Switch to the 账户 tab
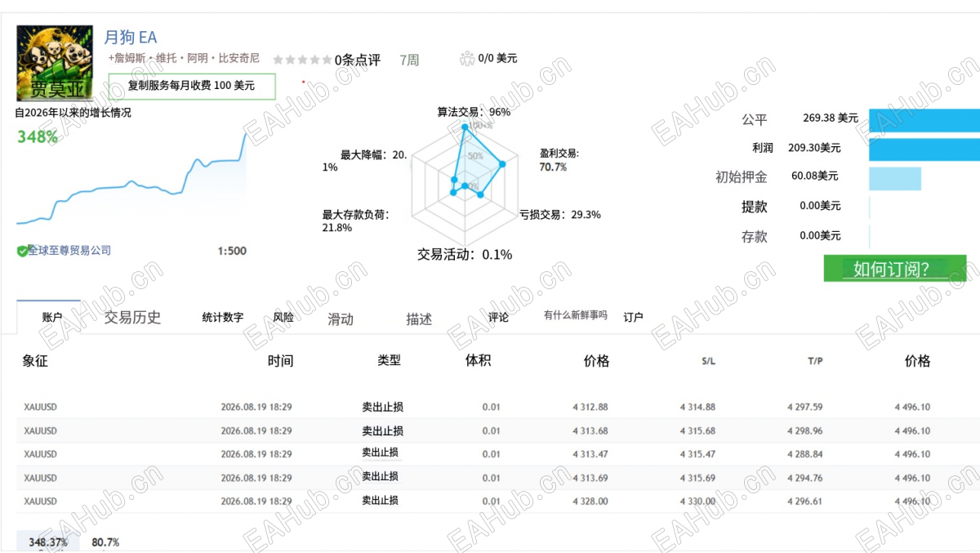The image size is (980, 553). coord(51,318)
